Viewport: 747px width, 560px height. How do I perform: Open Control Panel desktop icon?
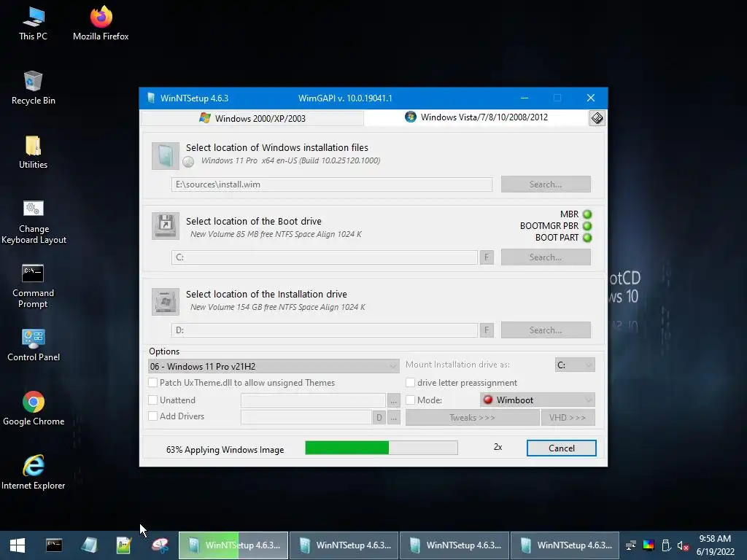coord(34,345)
